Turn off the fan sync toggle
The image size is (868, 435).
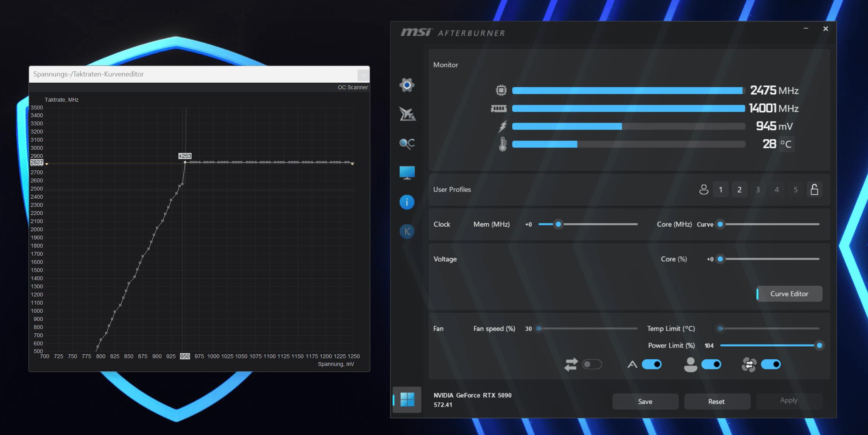click(771, 364)
